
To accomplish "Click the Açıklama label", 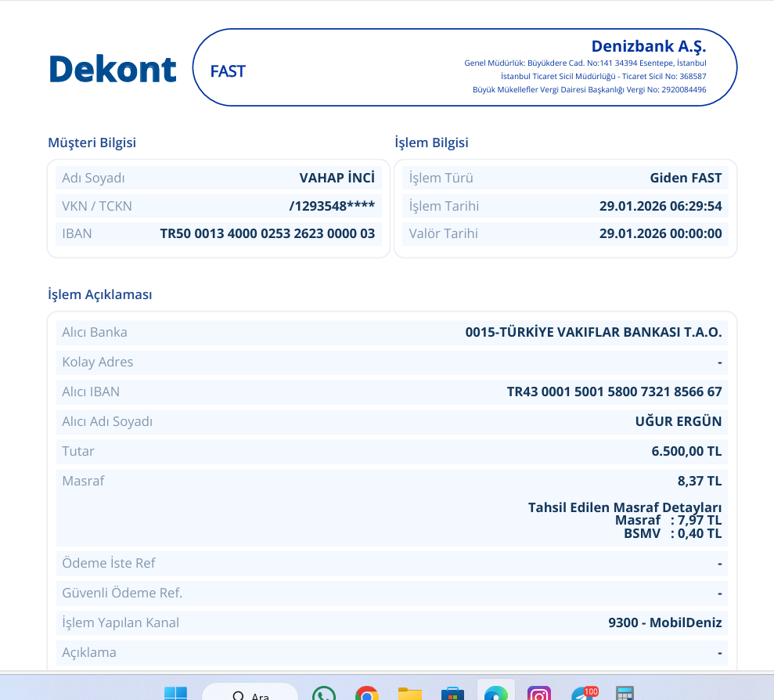I will 89,652.
